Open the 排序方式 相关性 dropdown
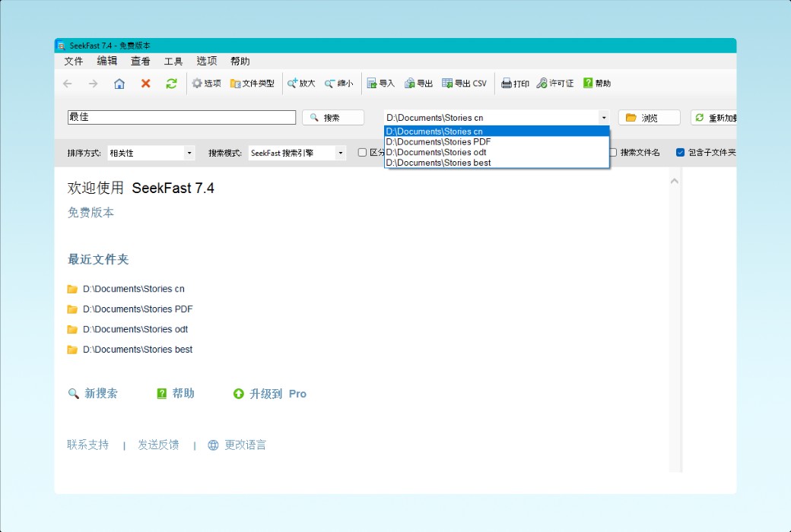Viewport: 791px width, 532px height. pyautogui.click(x=151, y=153)
